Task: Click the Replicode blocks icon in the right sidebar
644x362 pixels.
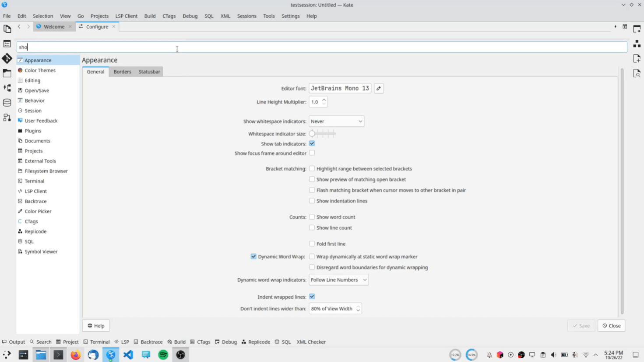Action: coord(637,44)
